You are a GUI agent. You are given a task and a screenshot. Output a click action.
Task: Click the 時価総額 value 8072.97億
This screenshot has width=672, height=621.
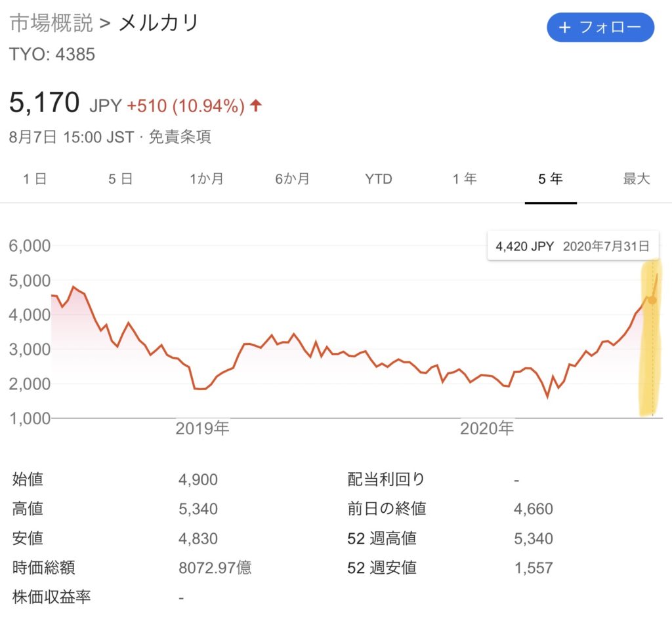tap(215, 568)
